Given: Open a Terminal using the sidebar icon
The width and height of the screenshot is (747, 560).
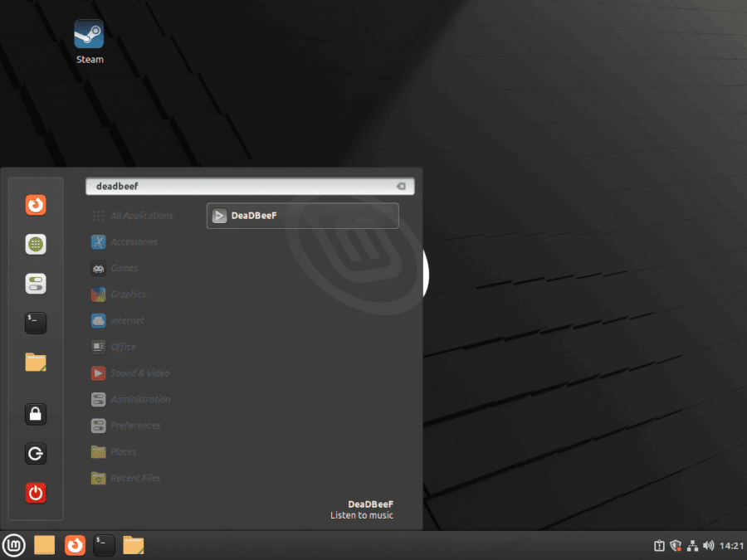Looking at the screenshot, I should [35, 323].
